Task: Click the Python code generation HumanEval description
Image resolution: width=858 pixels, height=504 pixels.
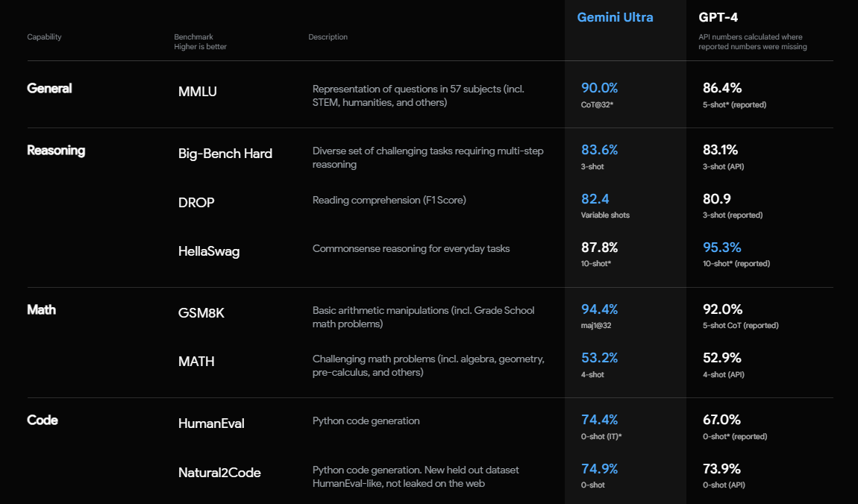Action: coord(366,421)
